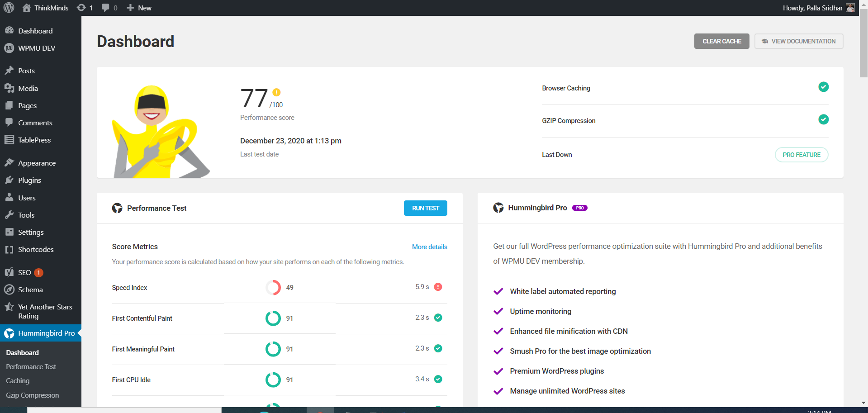Click Speed Index value 5.9 s

pyautogui.click(x=422, y=287)
